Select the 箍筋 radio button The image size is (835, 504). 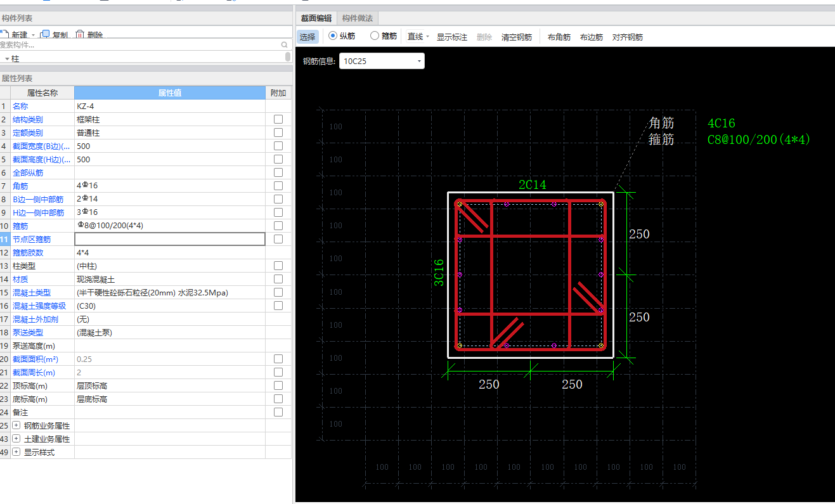tap(374, 36)
